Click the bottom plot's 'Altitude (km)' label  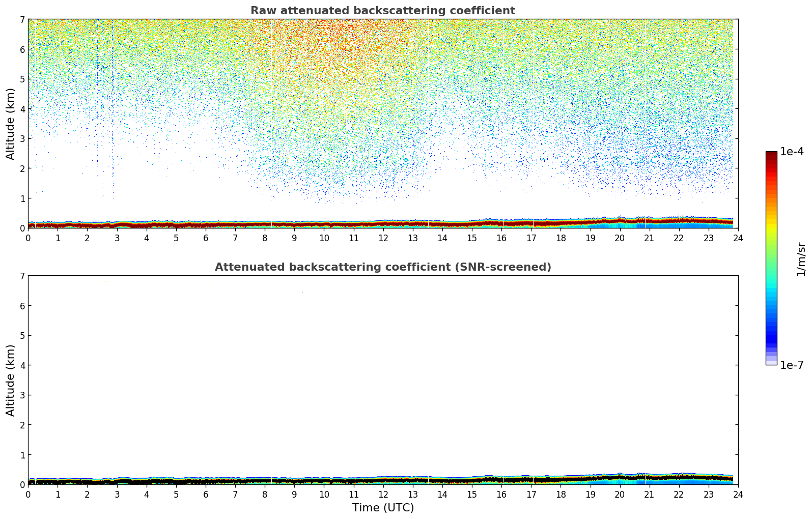[11, 380]
